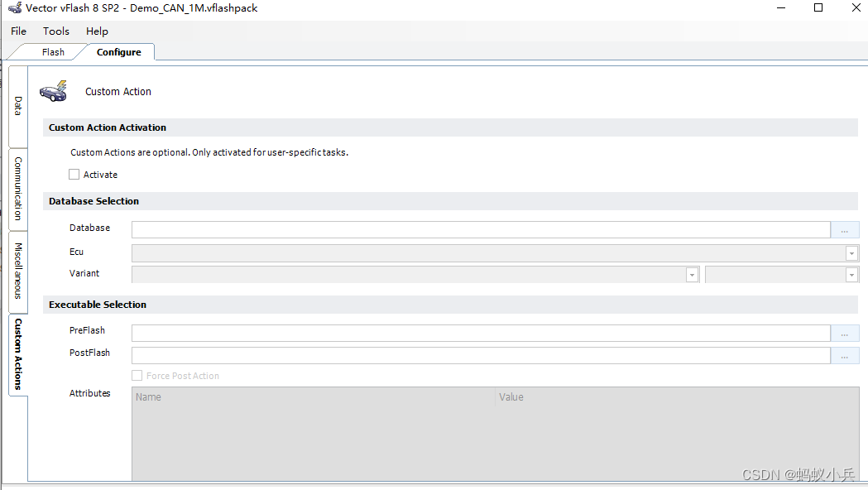Enable the Activate checkbox
The height and width of the screenshot is (490, 868).
[x=74, y=175]
